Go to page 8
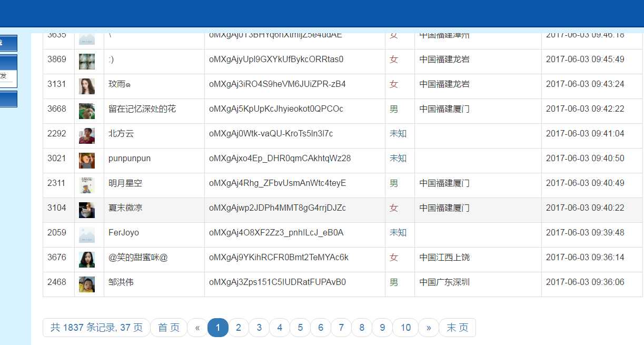The image size is (644, 345). (362, 328)
